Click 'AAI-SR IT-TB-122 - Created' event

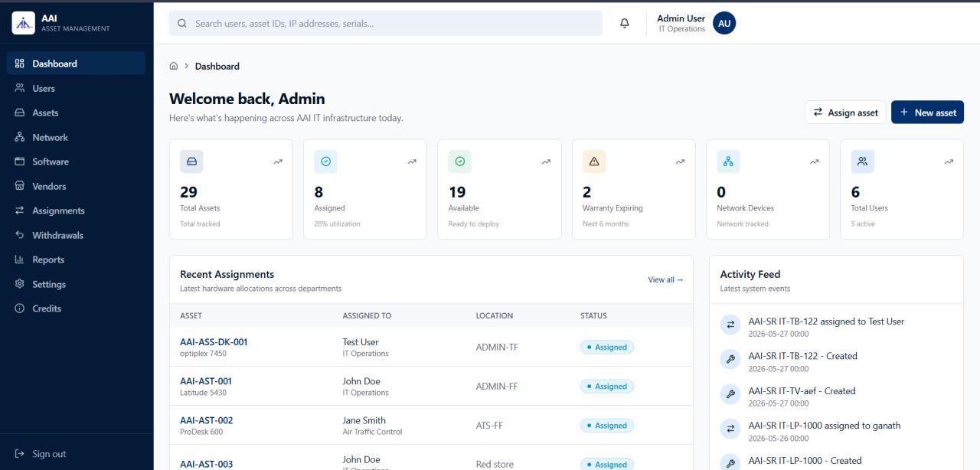(802, 356)
